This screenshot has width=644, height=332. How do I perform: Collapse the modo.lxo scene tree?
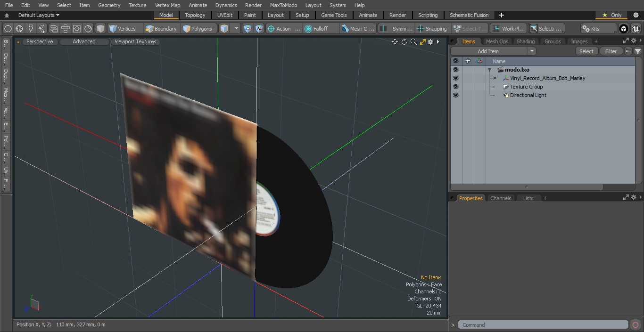pyautogui.click(x=490, y=70)
